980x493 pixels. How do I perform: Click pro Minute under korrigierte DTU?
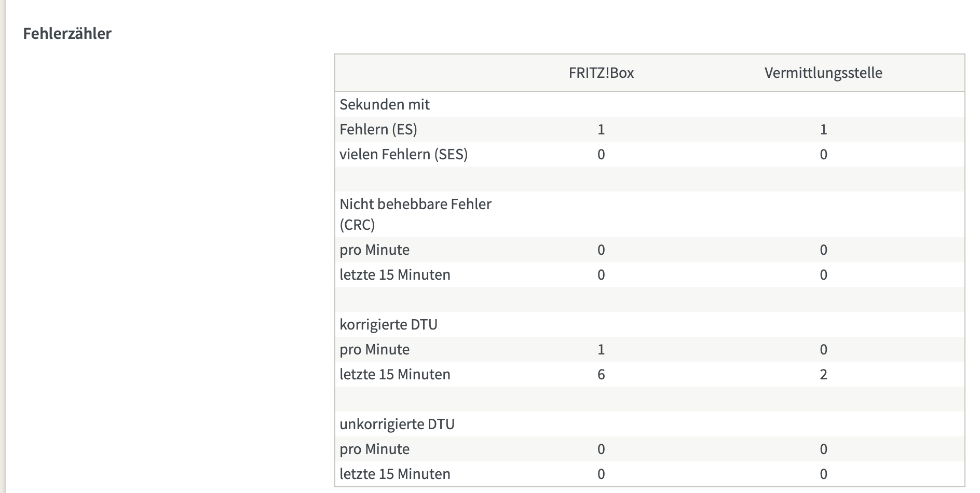click(375, 350)
